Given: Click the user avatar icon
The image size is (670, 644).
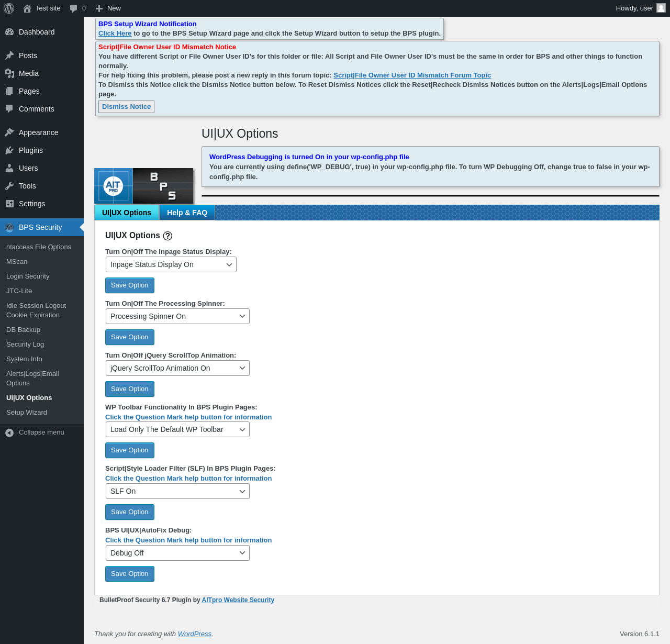Looking at the screenshot, I should [x=661, y=8].
